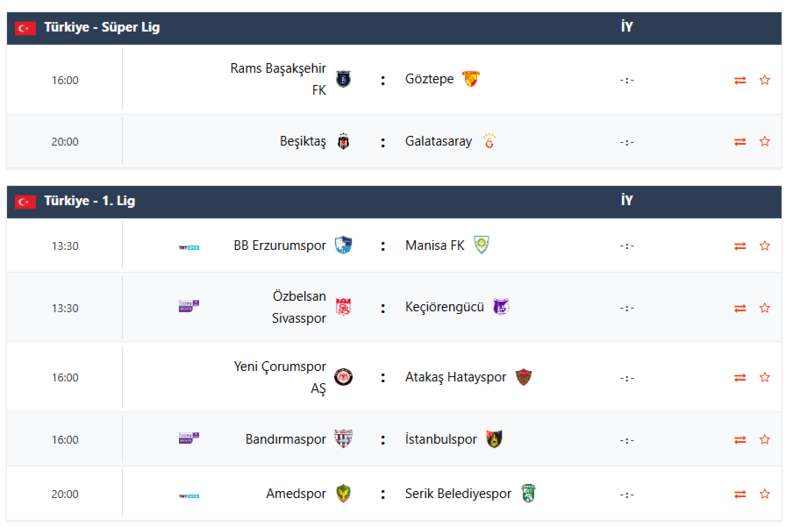Click the Amedspor club logo
This screenshot has width=800, height=527.
pos(344,493)
